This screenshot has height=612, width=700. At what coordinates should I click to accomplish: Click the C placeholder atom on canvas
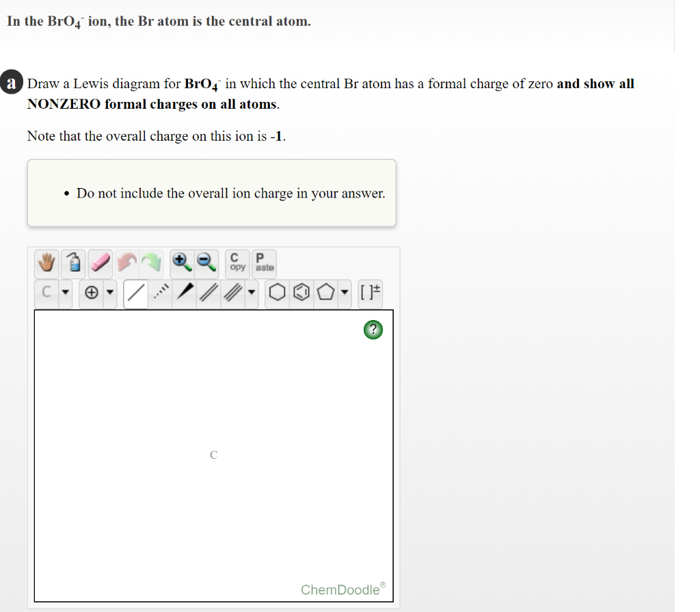[213, 454]
